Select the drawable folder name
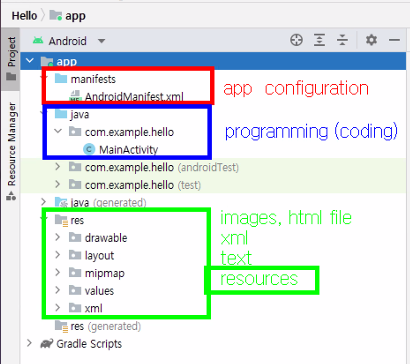This screenshot has width=410, height=364. 106,238
